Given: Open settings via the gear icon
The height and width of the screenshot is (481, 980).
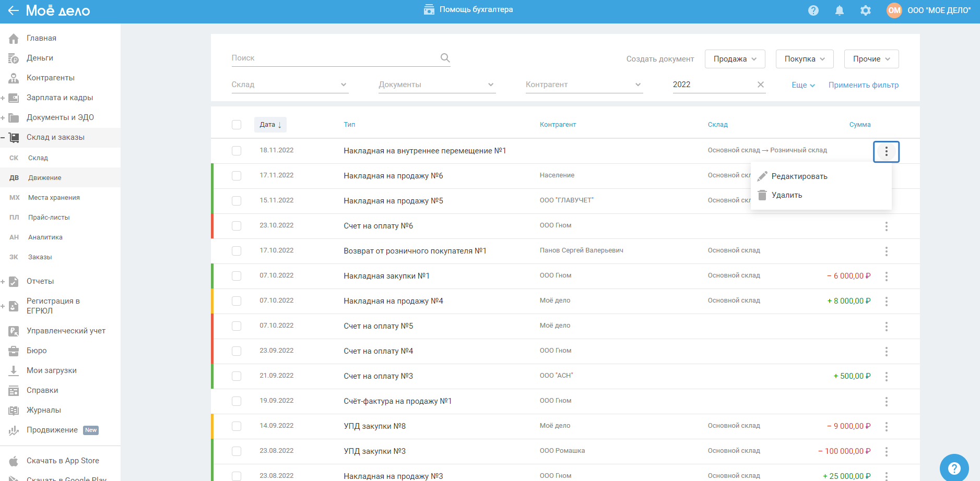Looking at the screenshot, I should 865,10.
